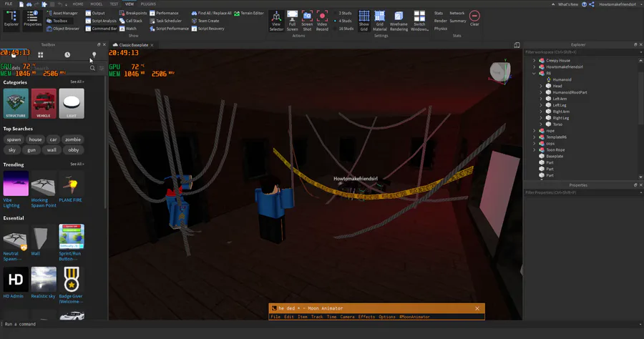Show the Performance window

pos(164,13)
